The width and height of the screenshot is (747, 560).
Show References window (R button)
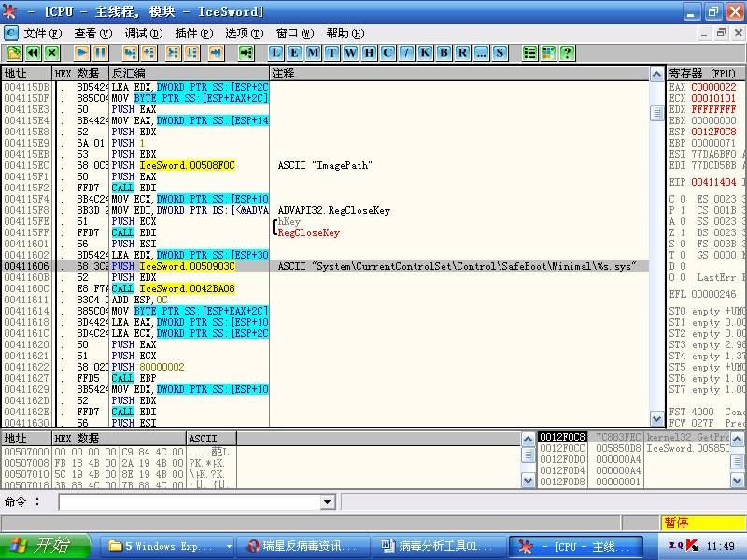point(462,52)
